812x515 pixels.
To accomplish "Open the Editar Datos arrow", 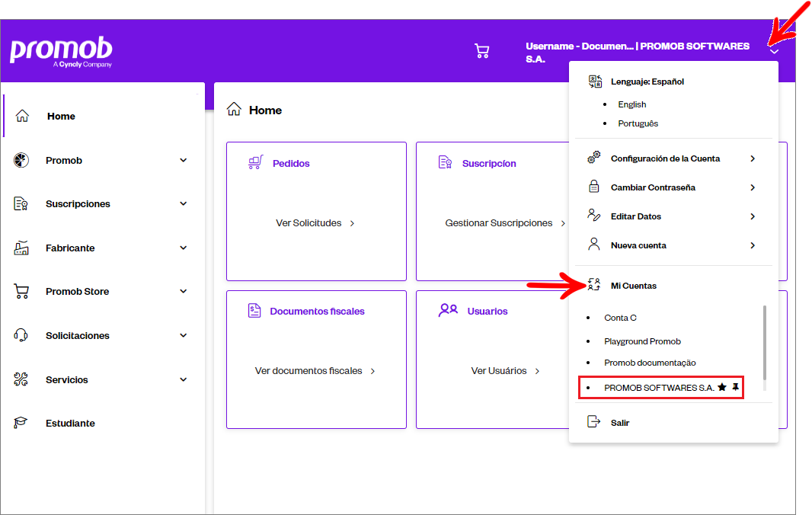I will [x=753, y=216].
